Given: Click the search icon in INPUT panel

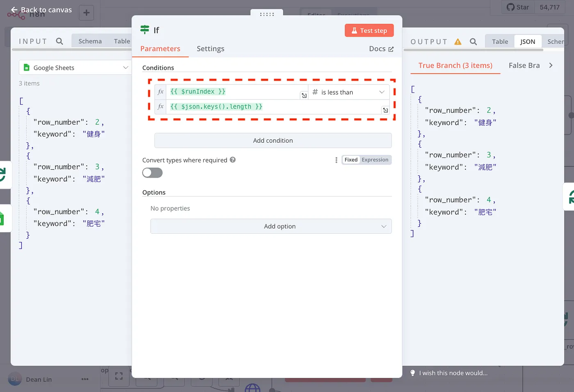Looking at the screenshot, I should tap(59, 41).
